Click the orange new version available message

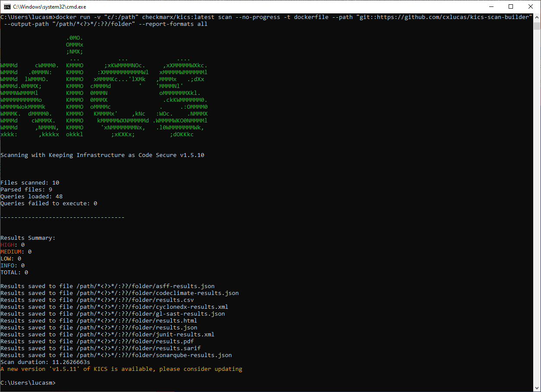click(121, 369)
